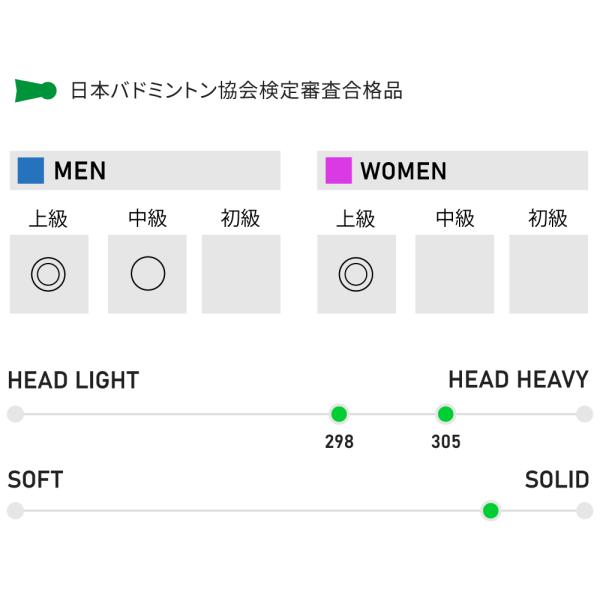600x600 pixels.
Task: Click the 日本バドミントン協会検定審査合格品 text
Action: pyautogui.click(x=236, y=91)
